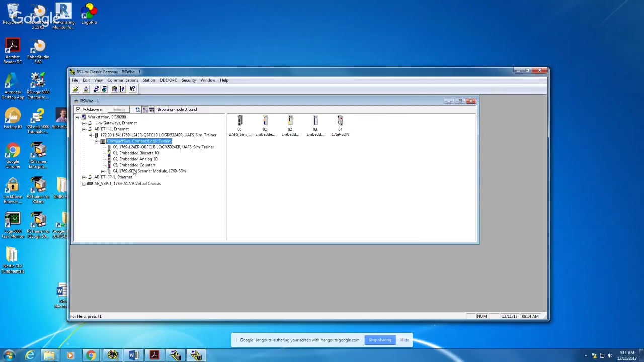The height and width of the screenshot is (362, 644).
Task: Open the Windows Start menu
Action: 9,356
